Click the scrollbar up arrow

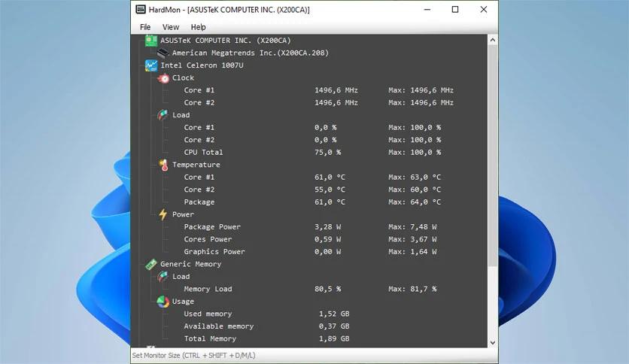coord(493,40)
